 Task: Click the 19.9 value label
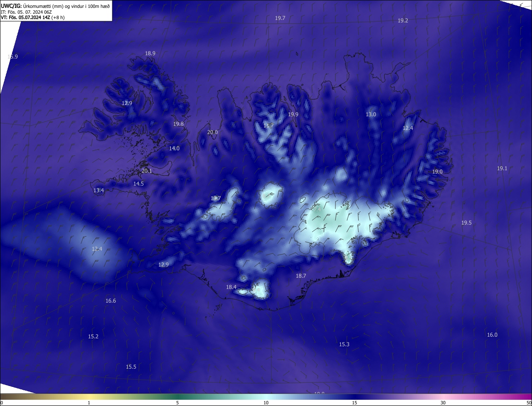293,115
